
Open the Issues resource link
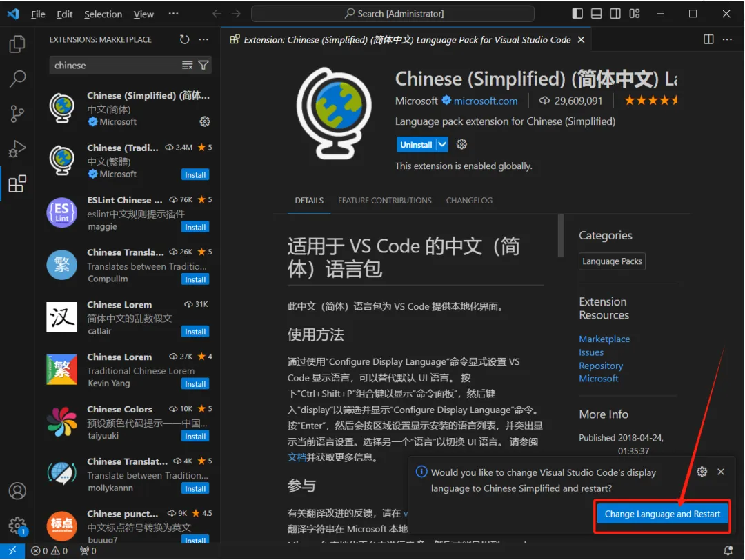[591, 352]
